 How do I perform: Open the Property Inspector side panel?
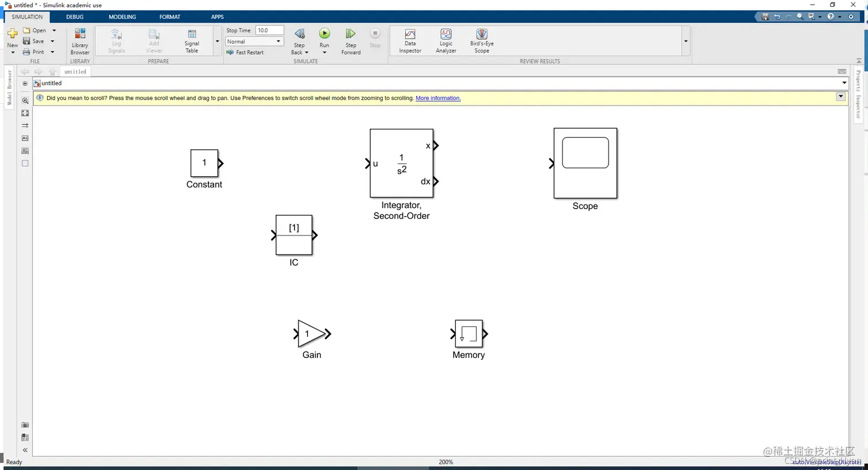tap(858, 94)
